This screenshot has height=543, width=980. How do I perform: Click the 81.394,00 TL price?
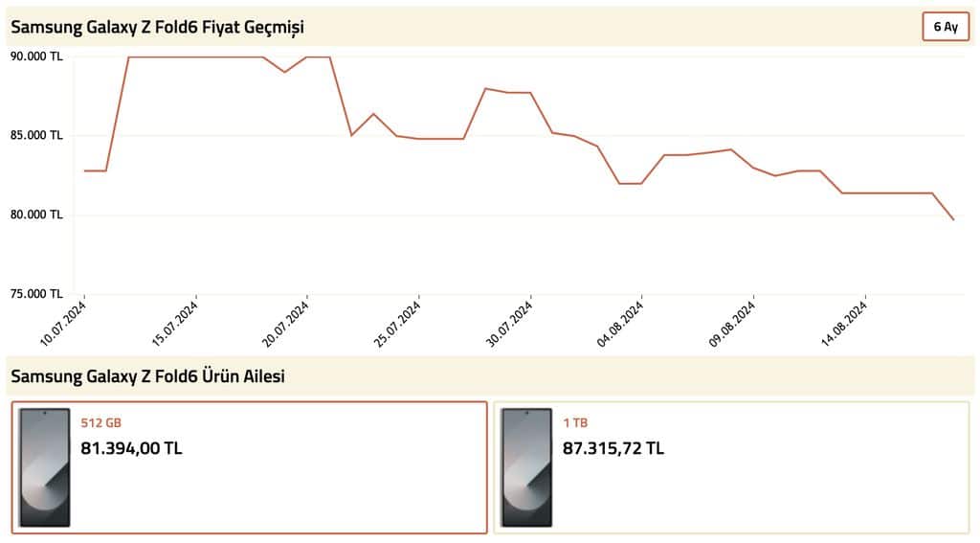pyautogui.click(x=131, y=448)
